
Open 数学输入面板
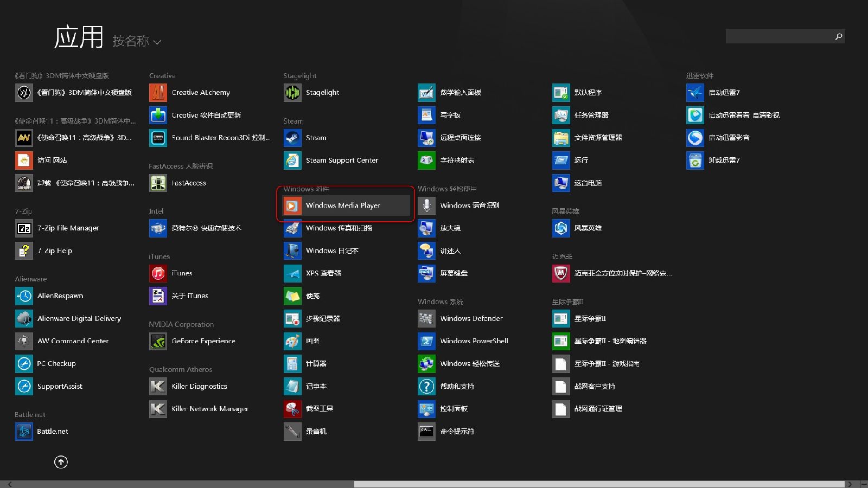[x=450, y=93]
